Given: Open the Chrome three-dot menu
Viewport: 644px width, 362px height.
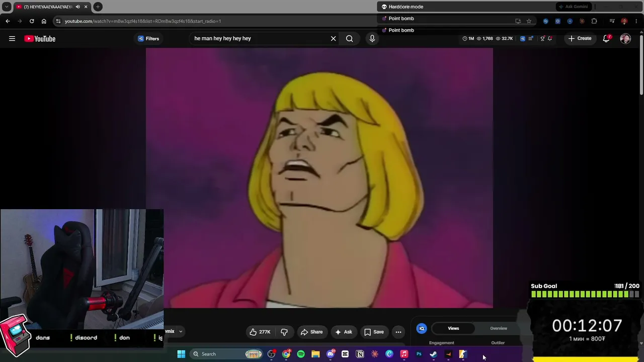Looking at the screenshot, I should click(636, 21).
